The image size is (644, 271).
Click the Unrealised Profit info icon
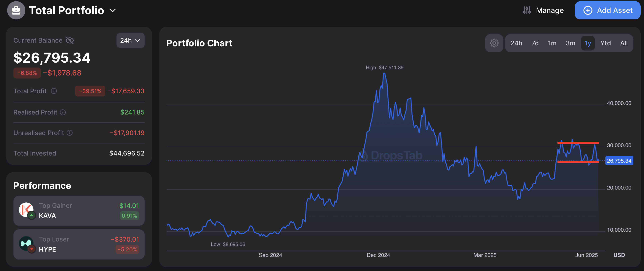click(x=70, y=133)
